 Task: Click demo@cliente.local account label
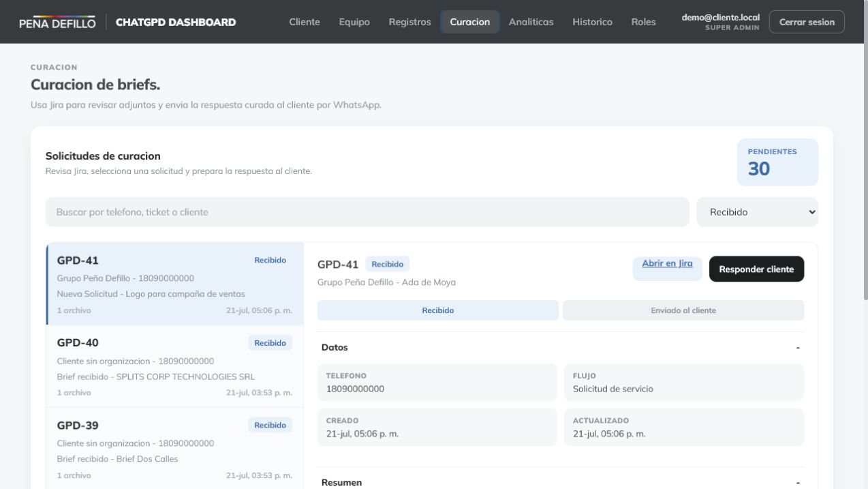[720, 18]
